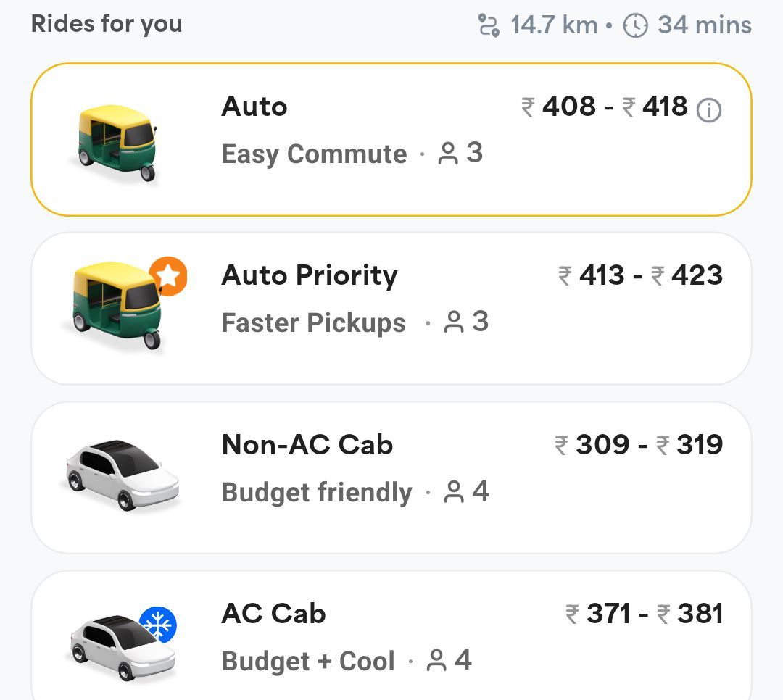The height and width of the screenshot is (700, 783).
Task: Tap the green-yellow Auto rickshaw image
Action: (117, 143)
